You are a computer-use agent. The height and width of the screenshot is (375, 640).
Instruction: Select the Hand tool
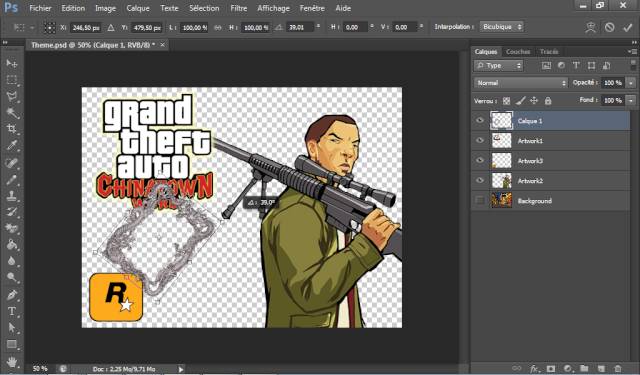[x=12, y=362]
